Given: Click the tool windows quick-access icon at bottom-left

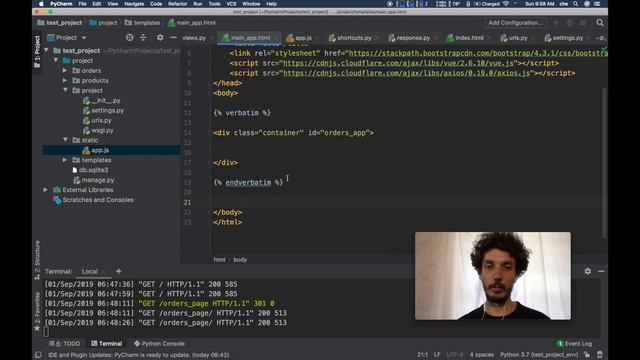Looking at the screenshot, I should coord(38,355).
